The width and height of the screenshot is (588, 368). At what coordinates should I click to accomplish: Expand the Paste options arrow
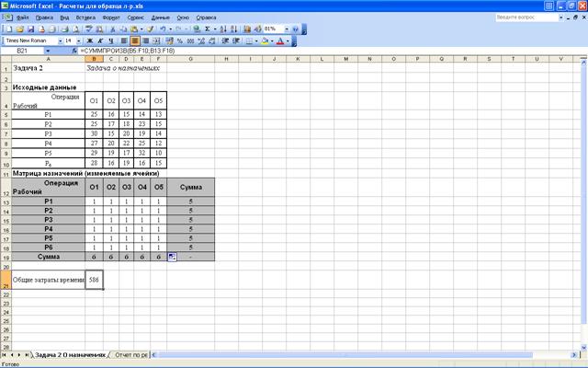141,29
